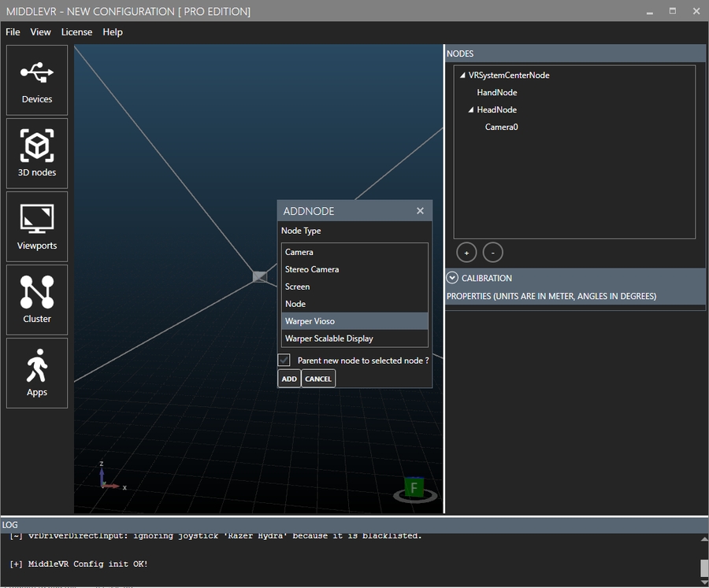The height and width of the screenshot is (588, 709).
Task: Close the ADDNODE dialog
Action: (x=420, y=211)
